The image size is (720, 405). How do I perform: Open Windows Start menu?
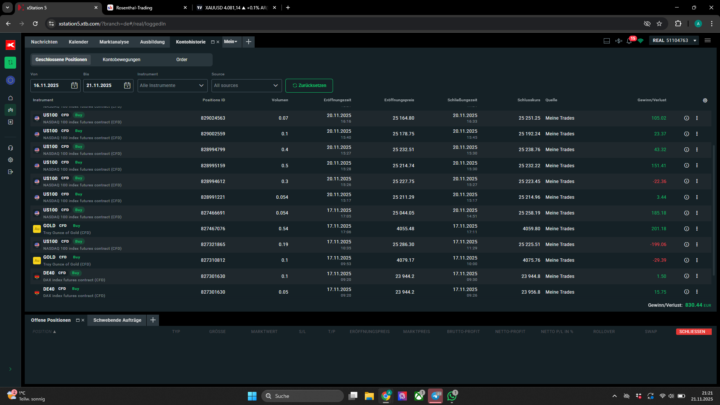coord(252,396)
